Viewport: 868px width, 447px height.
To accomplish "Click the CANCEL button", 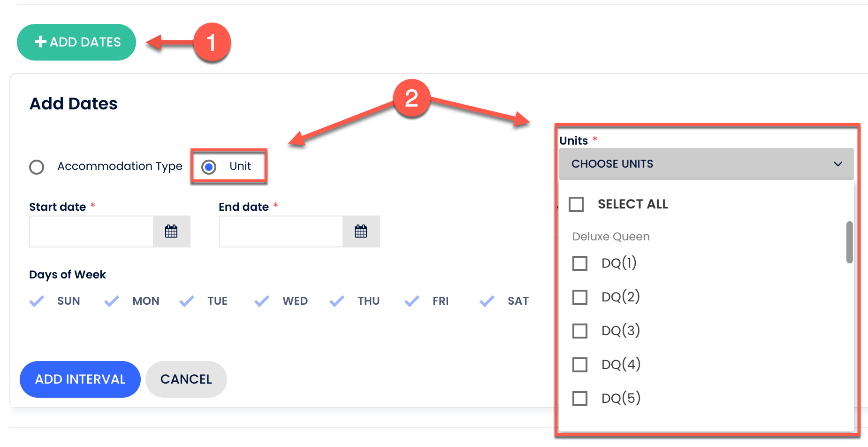I will 186,379.
